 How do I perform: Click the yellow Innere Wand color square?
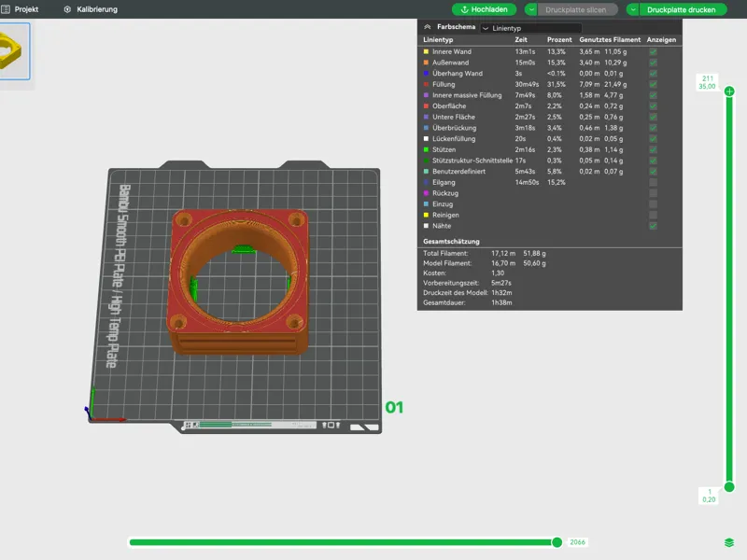click(x=426, y=51)
